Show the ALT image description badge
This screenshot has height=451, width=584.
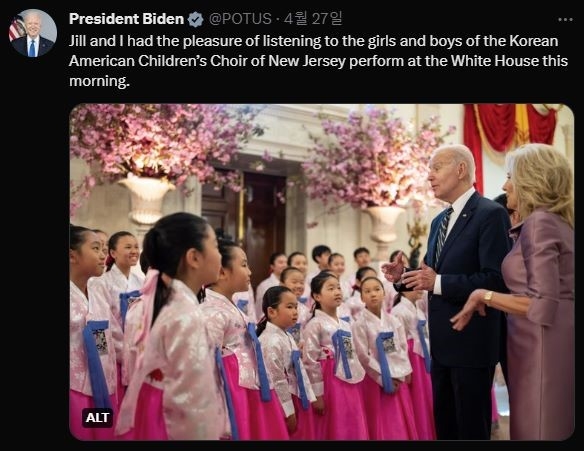tap(97, 417)
